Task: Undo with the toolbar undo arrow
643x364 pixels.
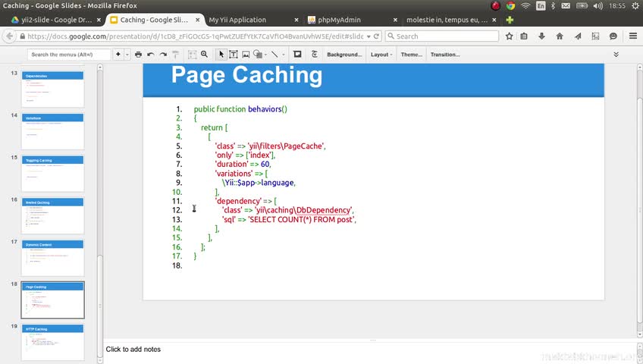Action: click(x=150, y=54)
